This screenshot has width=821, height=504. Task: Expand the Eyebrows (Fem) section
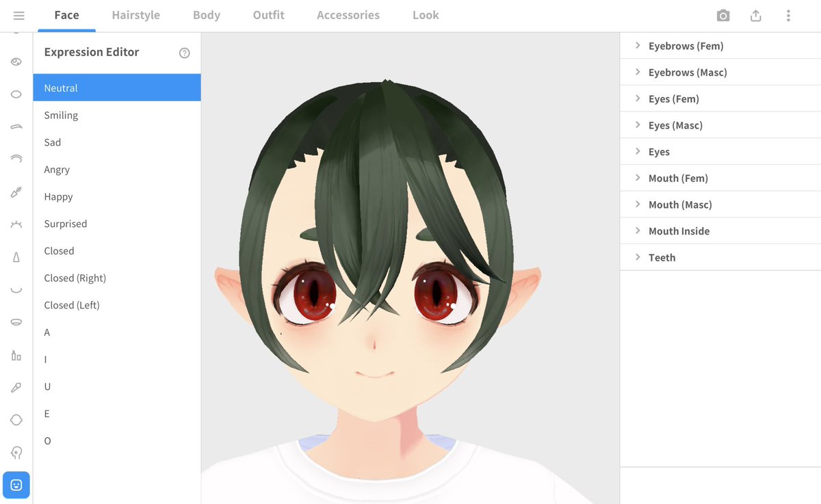[720, 46]
